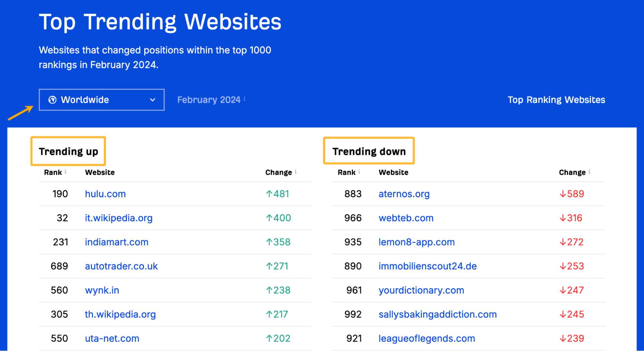The width and height of the screenshot is (644, 351).
Task: Expand the region selector chevron
Action: pyautogui.click(x=153, y=100)
